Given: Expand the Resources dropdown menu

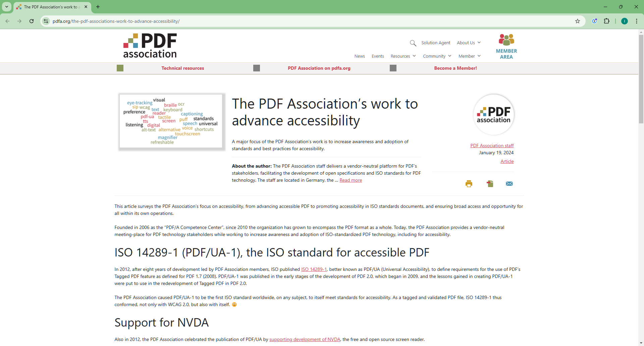Looking at the screenshot, I should tap(403, 56).
